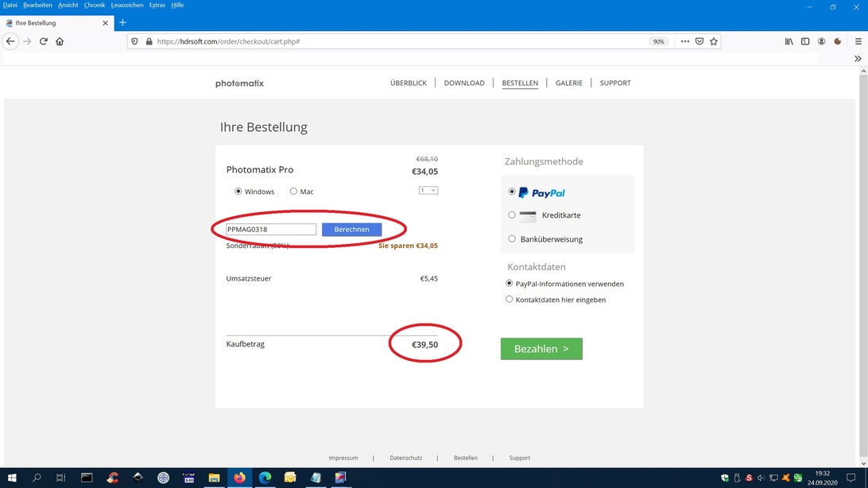Select Banküberweisung payment option

512,239
